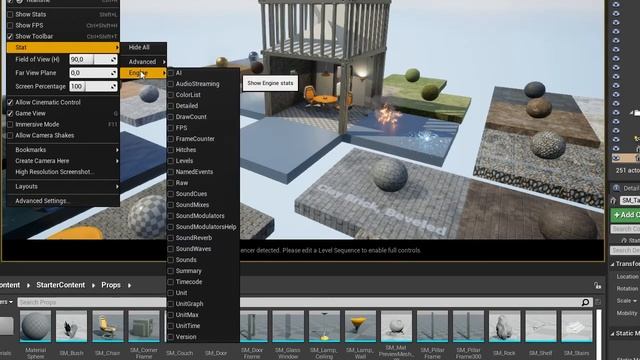This screenshot has height=360, width=640.
Task: Enable NamedEvents stat
Action: click(171, 172)
